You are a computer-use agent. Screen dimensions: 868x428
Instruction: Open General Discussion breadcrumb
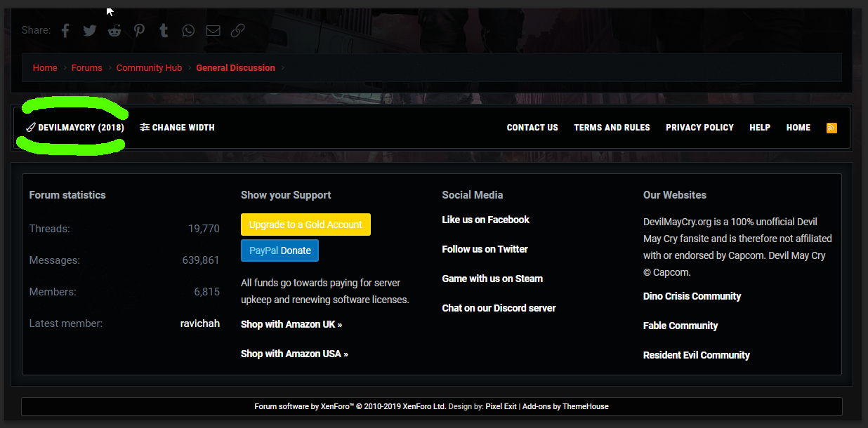[235, 68]
